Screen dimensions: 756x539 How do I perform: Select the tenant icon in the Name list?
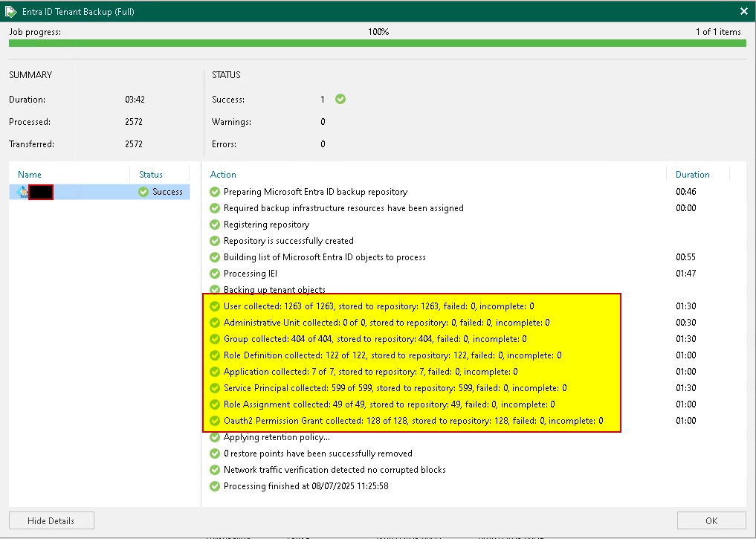(x=22, y=192)
